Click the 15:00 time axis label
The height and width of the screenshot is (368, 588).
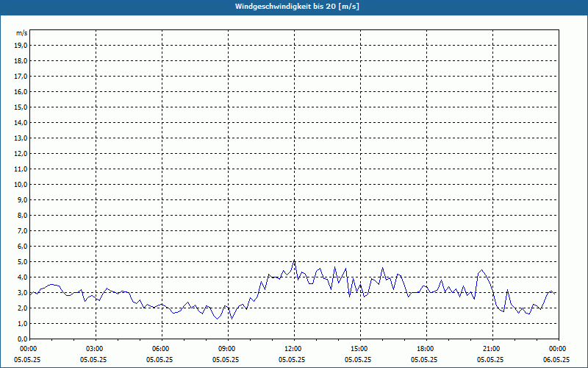(360, 349)
